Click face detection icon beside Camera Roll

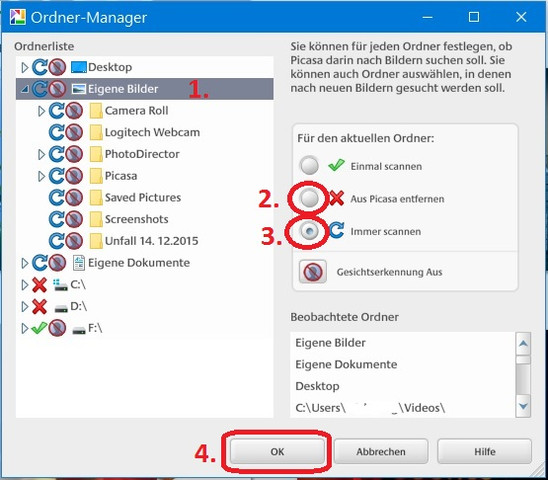click(74, 111)
